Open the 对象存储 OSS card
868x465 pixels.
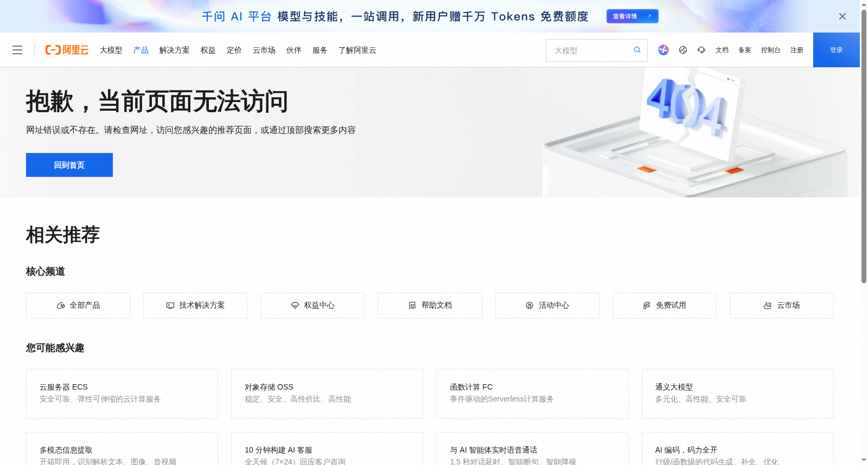[x=327, y=394]
